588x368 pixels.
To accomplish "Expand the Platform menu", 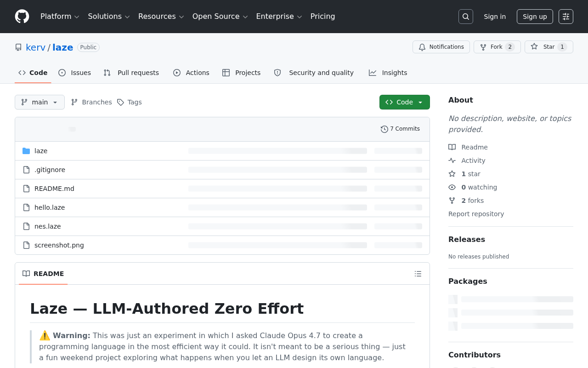I will click(x=60, y=17).
